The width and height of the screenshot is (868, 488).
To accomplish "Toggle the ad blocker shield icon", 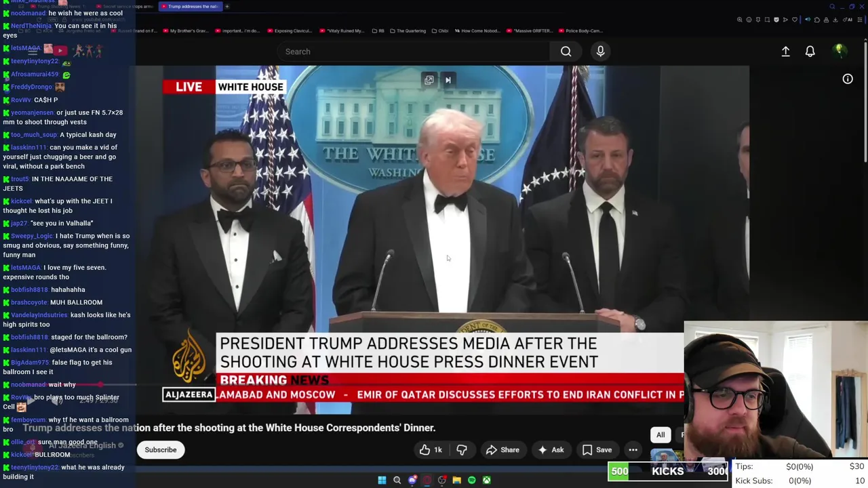I will [776, 20].
